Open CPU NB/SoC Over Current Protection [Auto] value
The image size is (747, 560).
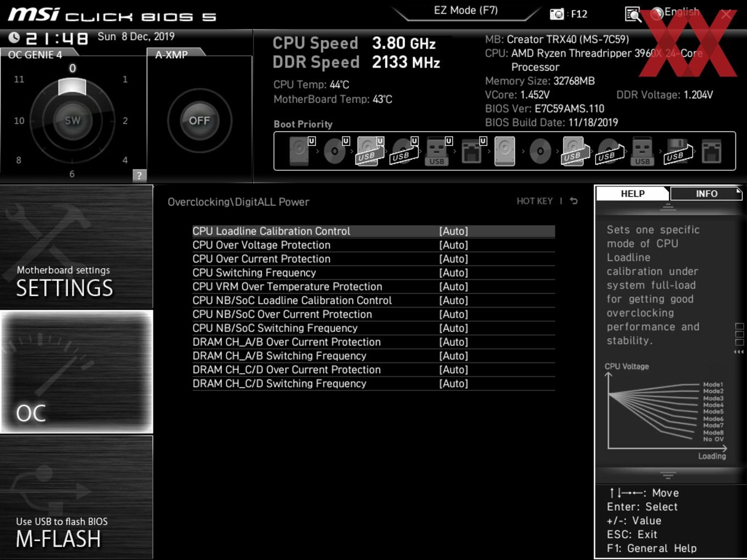[x=454, y=314]
